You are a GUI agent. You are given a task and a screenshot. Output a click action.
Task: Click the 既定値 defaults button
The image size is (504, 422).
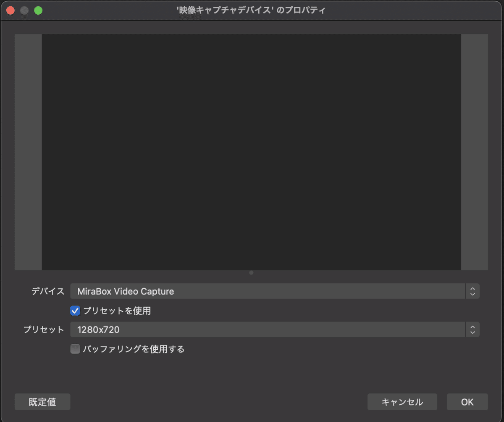[42, 402]
